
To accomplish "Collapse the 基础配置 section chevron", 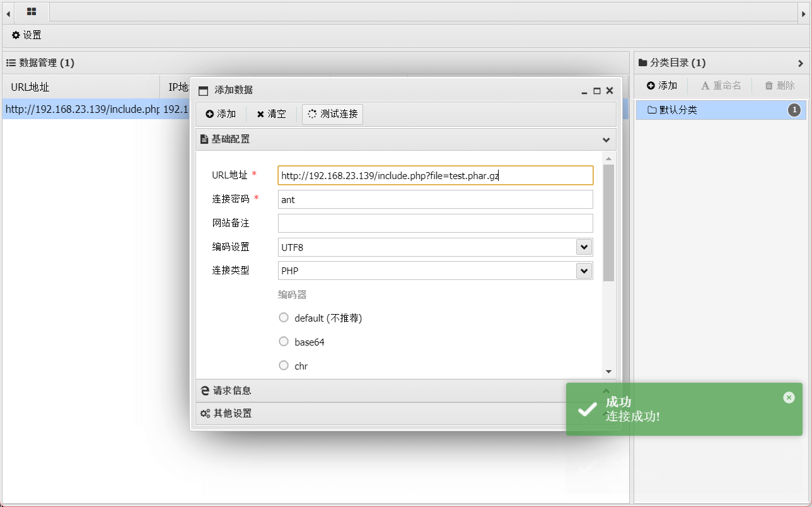I will coord(606,139).
